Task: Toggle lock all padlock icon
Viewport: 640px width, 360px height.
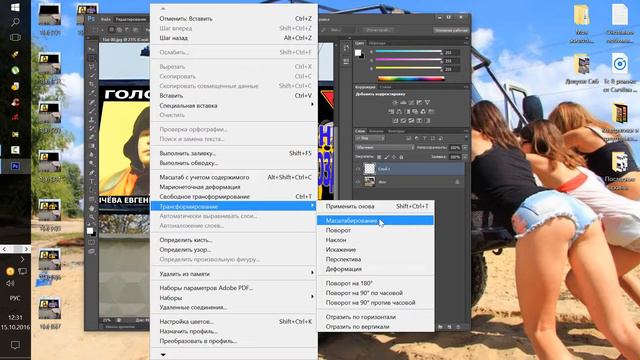Action: tap(401, 157)
